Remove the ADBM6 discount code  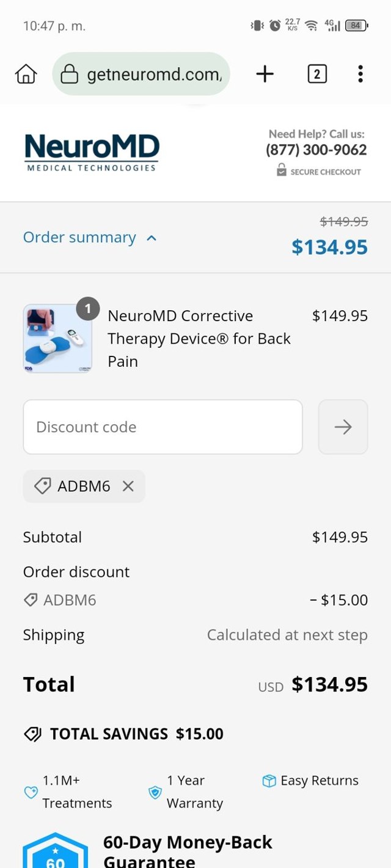click(128, 486)
